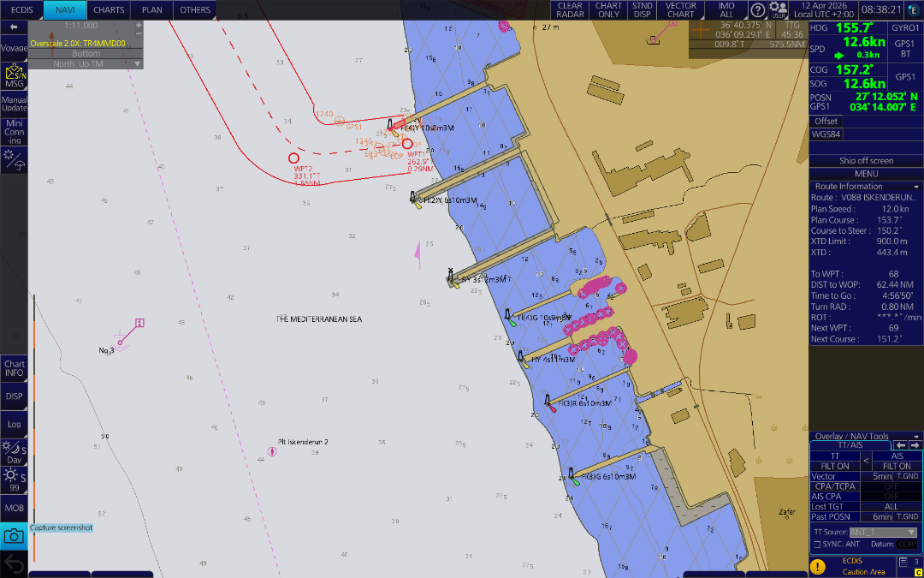Screen dimensions: 924x578
Task: Click the 1:11,000 chart scale field
Action: coord(81,26)
